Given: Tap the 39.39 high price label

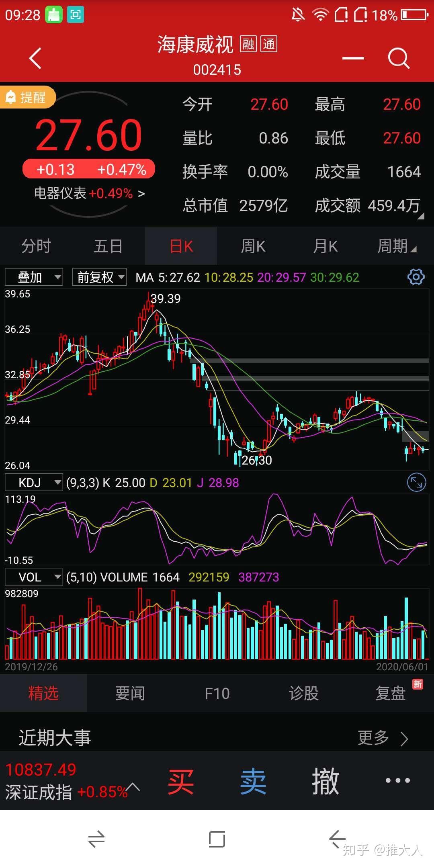Looking at the screenshot, I should [x=166, y=299].
